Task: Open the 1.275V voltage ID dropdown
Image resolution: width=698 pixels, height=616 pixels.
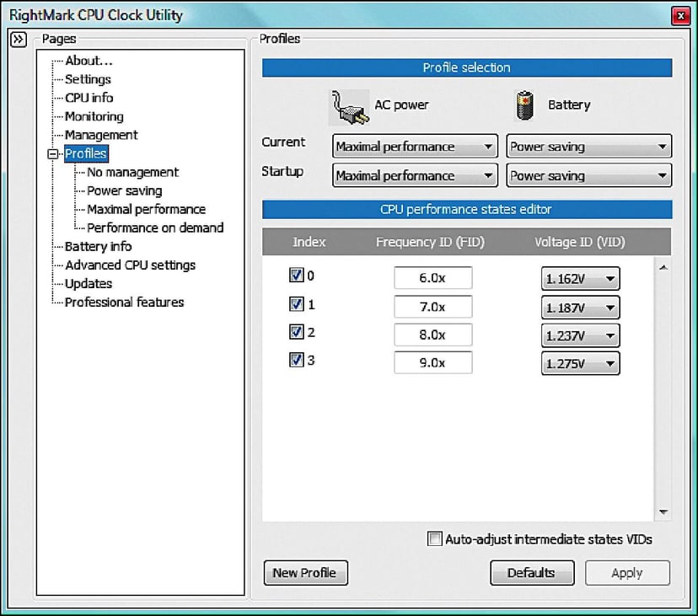Action: pyautogui.click(x=580, y=364)
